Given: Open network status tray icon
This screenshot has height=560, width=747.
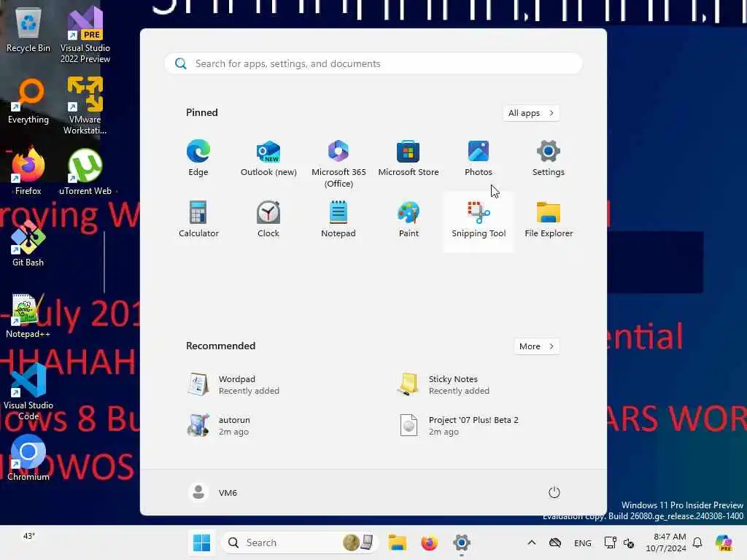Looking at the screenshot, I should [x=610, y=542].
